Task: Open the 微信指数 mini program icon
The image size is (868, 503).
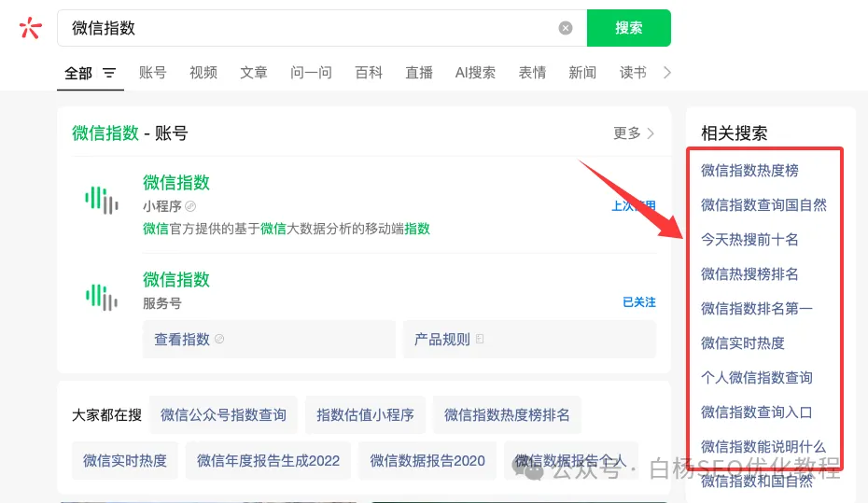Action: pos(102,200)
